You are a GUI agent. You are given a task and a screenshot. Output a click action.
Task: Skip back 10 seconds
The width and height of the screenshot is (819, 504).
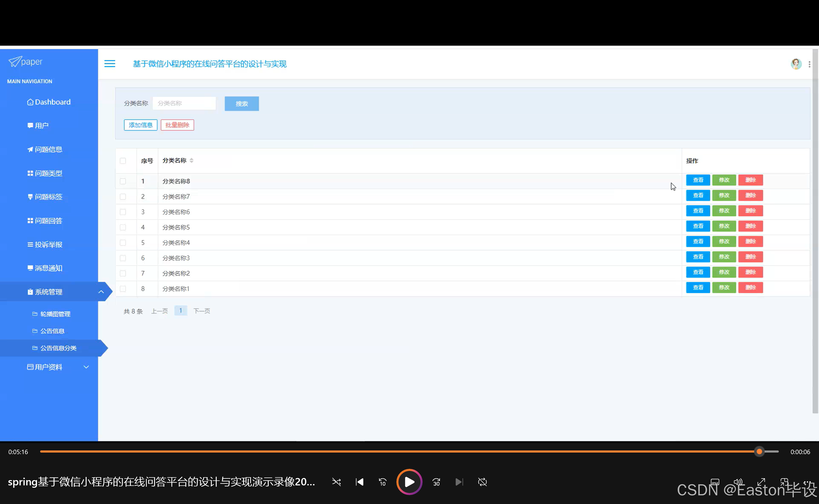[x=383, y=482]
